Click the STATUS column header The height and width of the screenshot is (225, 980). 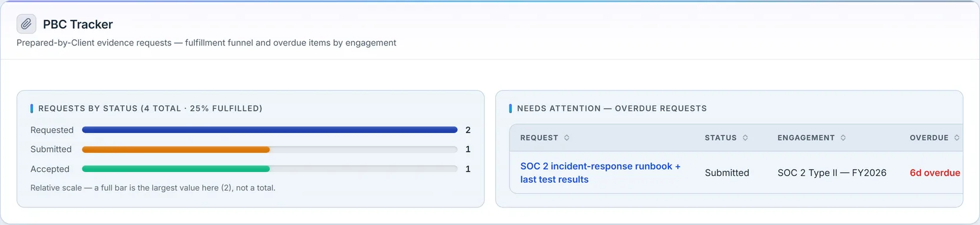pos(721,138)
